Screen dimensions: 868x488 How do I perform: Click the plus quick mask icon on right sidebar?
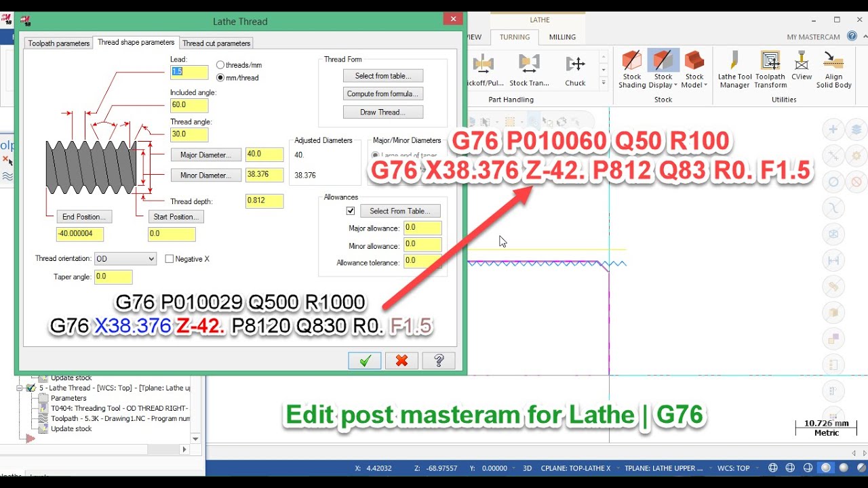click(x=833, y=130)
